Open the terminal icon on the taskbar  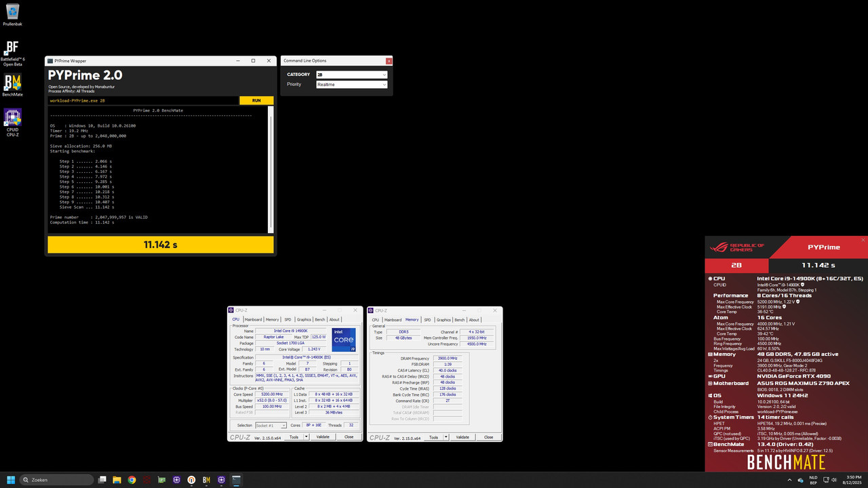[236, 480]
